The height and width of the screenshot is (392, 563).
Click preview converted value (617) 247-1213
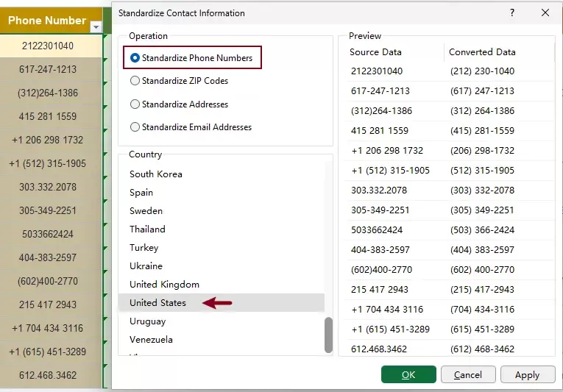tap(482, 90)
